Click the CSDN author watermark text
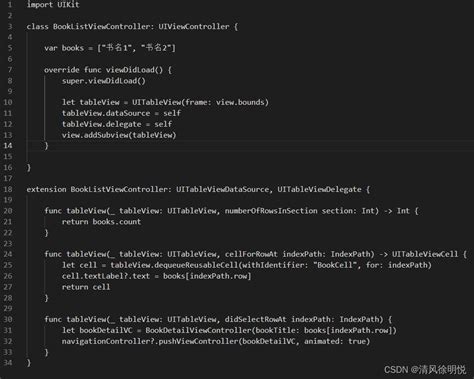The height and width of the screenshot is (379, 474). click(x=425, y=370)
